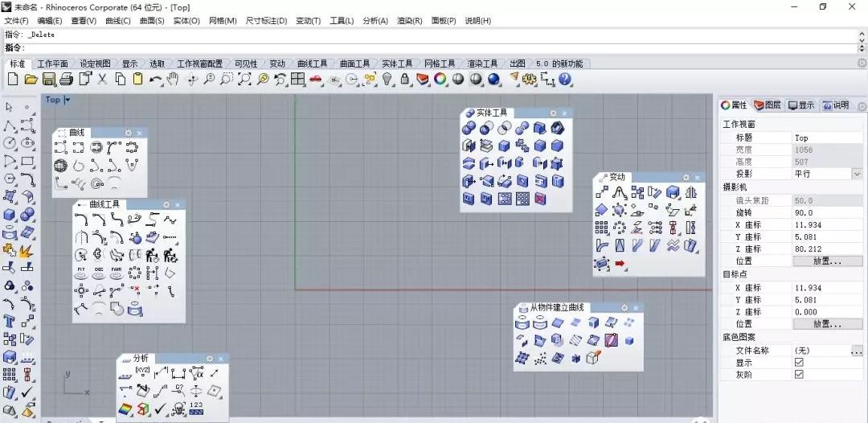The height and width of the screenshot is (423, 868).
Task: Click the Undo arrow icon
Action: pyautogui.click(x=156, y=80)
